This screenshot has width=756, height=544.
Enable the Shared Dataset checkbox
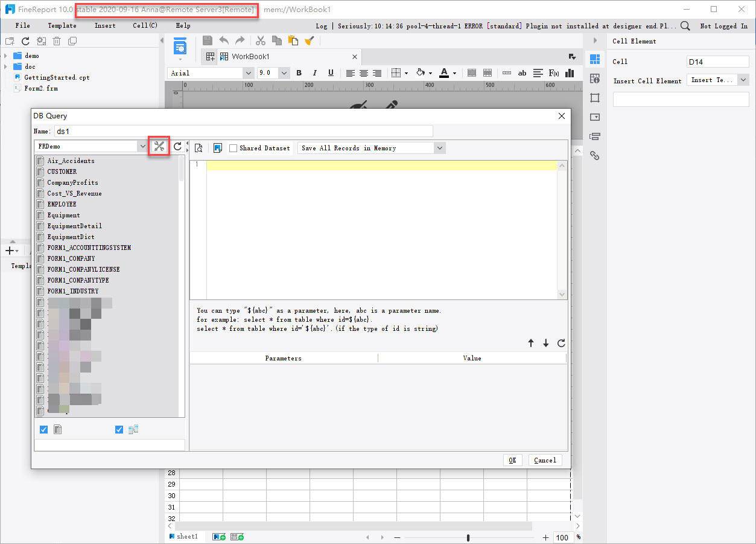click(x=233, y=148)
